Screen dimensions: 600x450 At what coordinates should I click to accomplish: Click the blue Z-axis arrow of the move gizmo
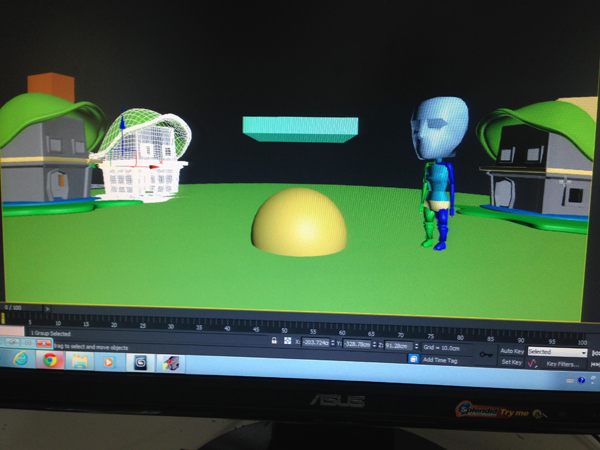122,122
